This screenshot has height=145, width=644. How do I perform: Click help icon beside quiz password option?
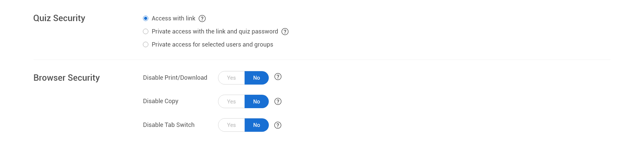285,31
